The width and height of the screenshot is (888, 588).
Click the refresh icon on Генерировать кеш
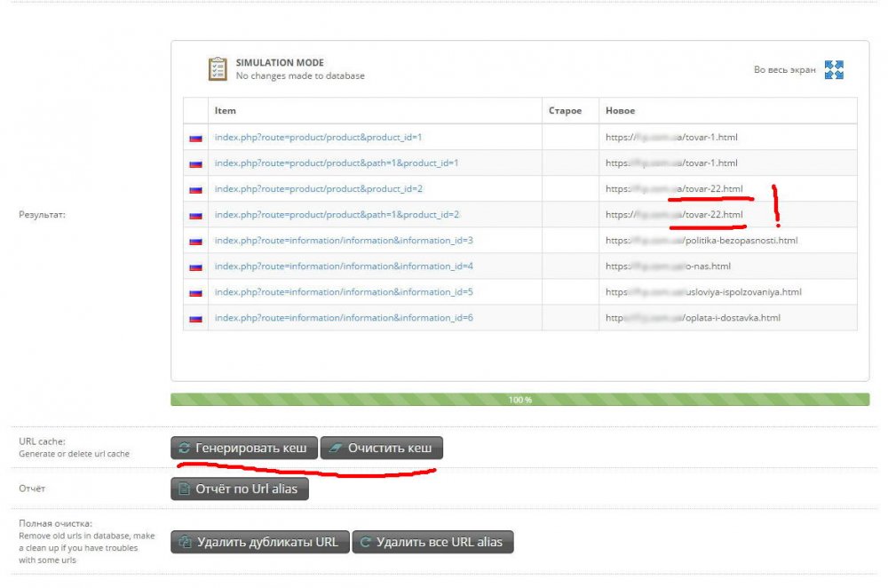point(184,448)
